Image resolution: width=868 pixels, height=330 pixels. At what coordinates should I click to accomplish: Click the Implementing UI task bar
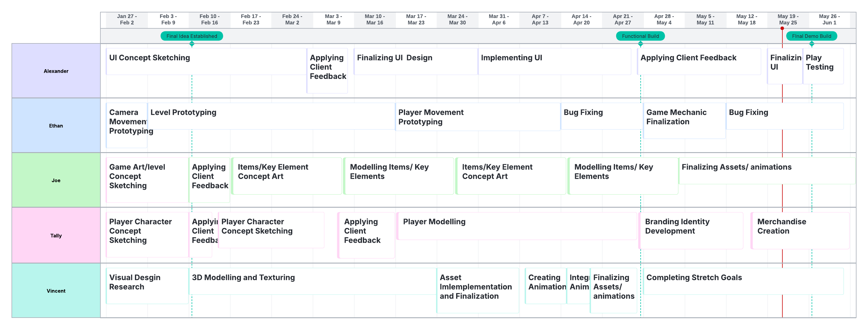click(x=554, y=62)
